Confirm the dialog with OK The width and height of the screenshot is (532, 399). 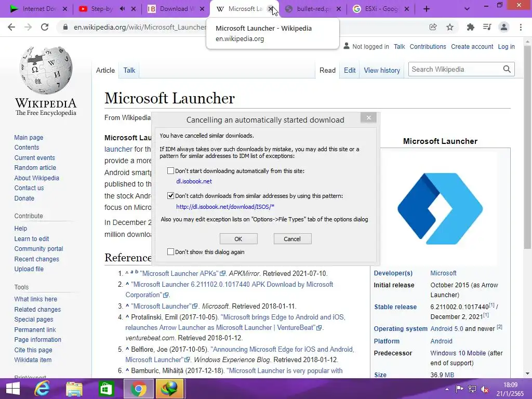pos(238,239)
